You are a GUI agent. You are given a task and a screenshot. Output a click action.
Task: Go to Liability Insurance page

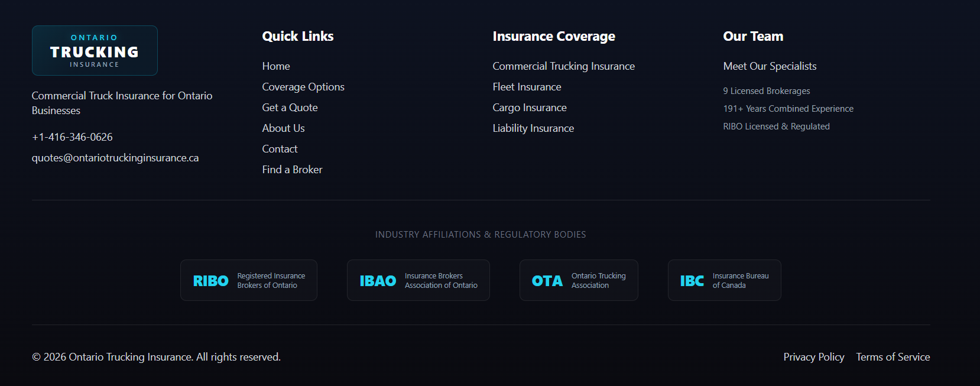coord(533,128)
